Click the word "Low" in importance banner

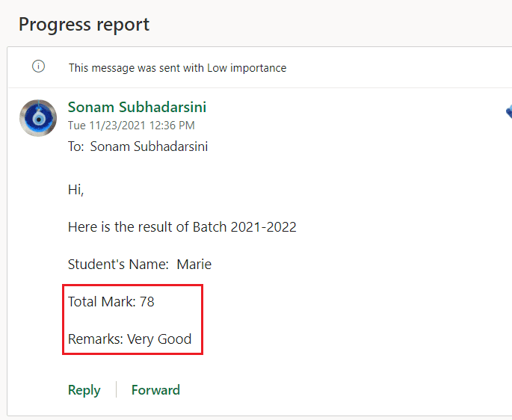(217, 68)
